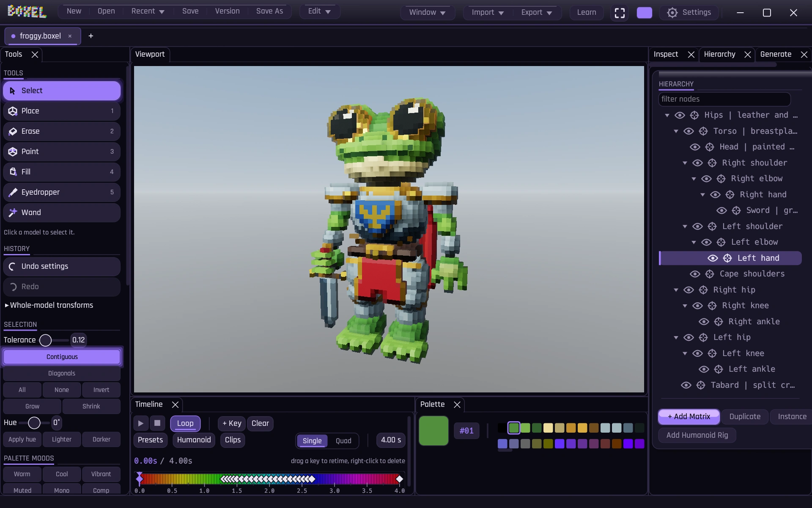Open the Window dropdown menu

coord(427,13)
